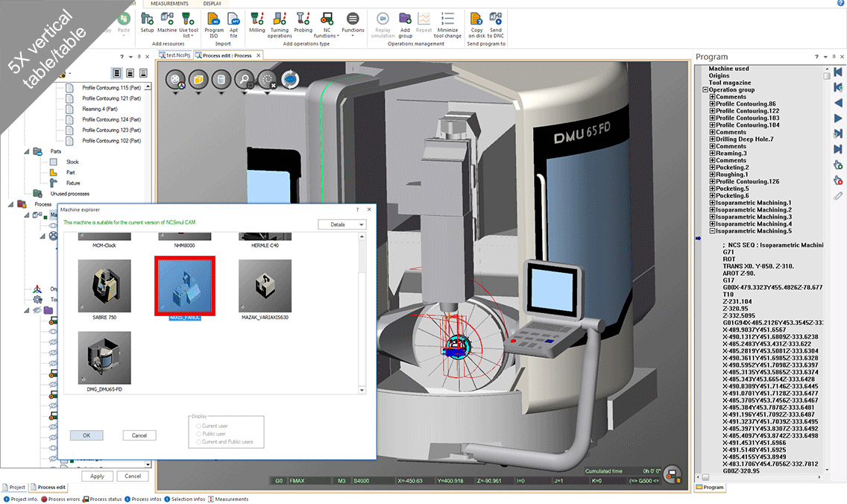This screenshot has width=847, height=504.
Task: Open the Details dropdown in Machine explorer
Action: tap(341, 224)
